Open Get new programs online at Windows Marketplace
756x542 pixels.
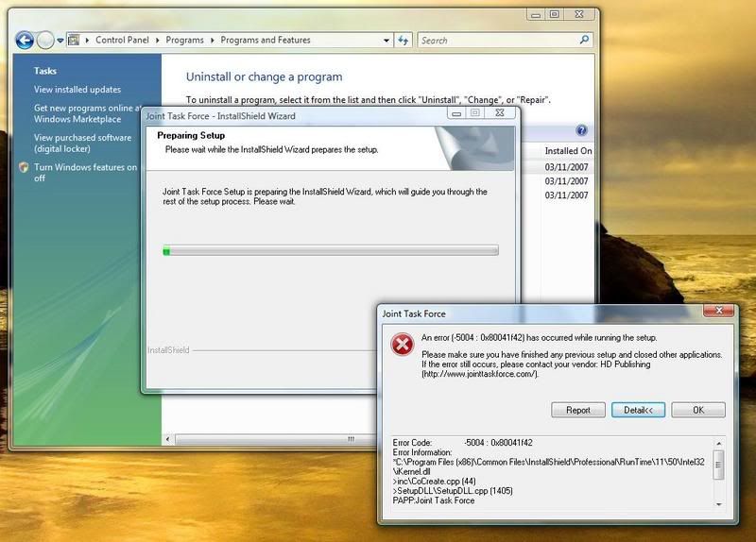[x=87, y=113]
